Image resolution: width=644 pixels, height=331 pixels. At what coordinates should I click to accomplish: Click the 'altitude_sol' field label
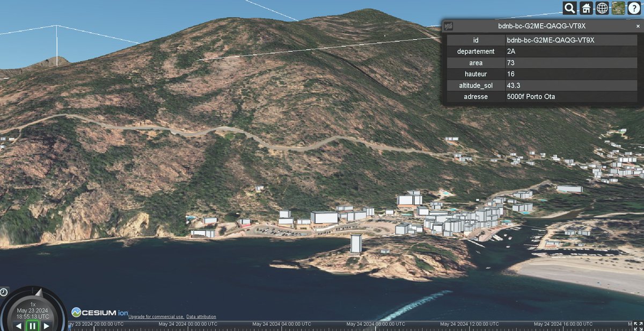(x=475, y=85)
